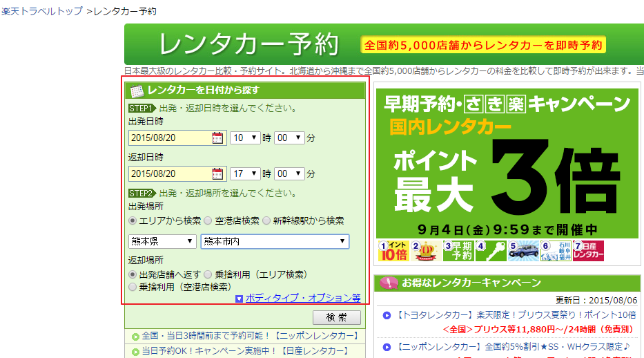Click the レンタカーを日付から探す panel heading
The image size is (644, 358).
click(245, 90)
